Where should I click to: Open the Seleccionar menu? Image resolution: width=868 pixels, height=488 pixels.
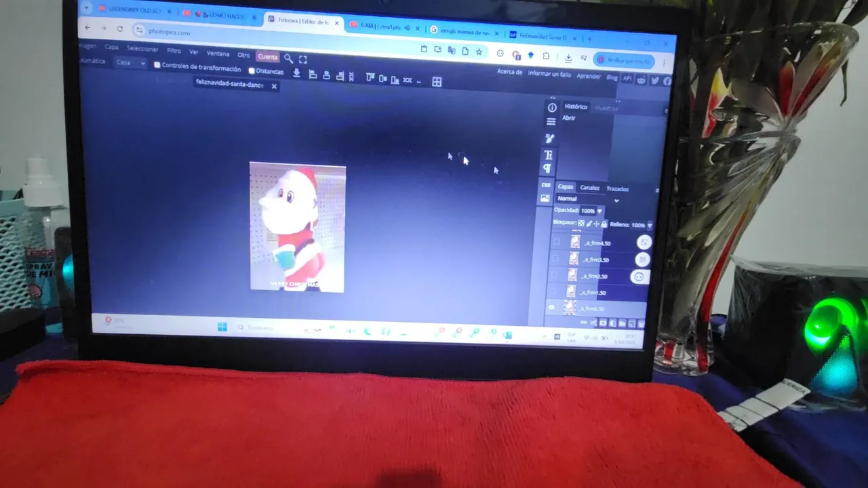(142, 49)
